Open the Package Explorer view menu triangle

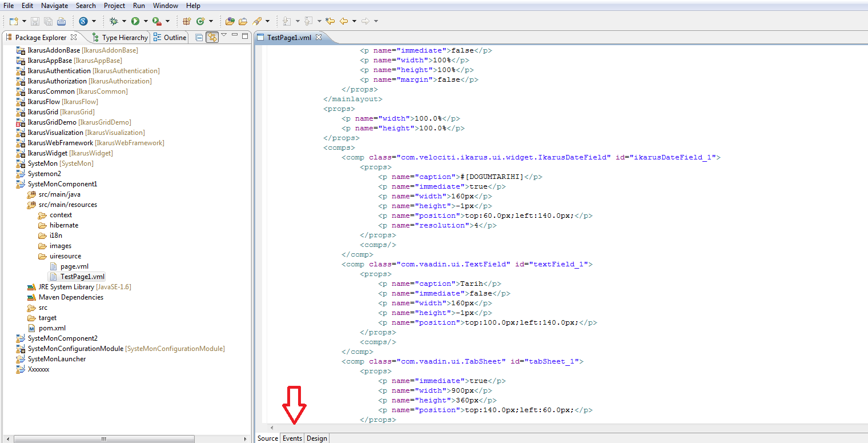(224, 35)
